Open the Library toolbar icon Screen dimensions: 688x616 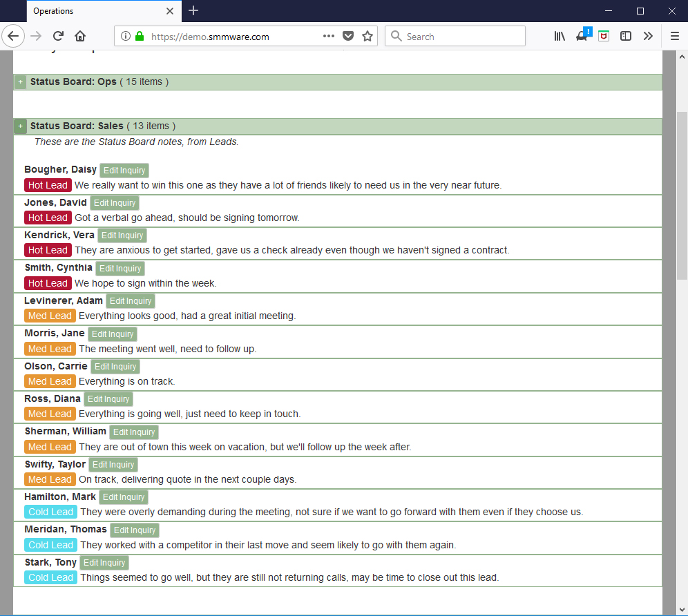pos(560,36)
